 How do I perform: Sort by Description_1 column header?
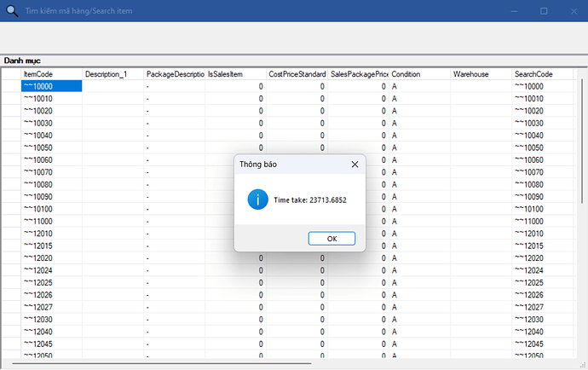(112, 74)
